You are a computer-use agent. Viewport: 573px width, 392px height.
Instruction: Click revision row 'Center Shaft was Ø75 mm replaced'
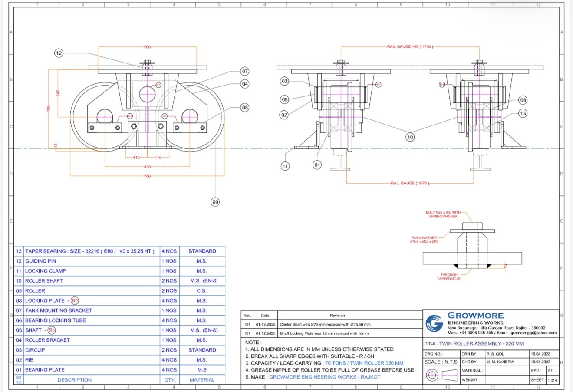point(333,324)
